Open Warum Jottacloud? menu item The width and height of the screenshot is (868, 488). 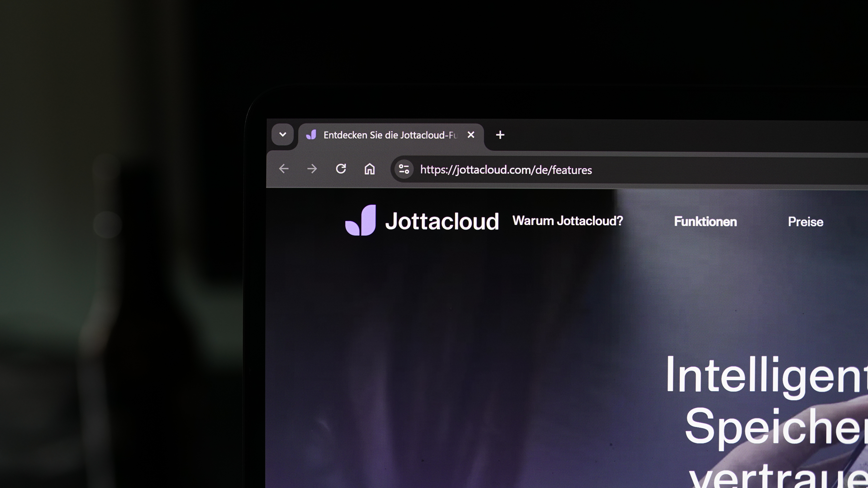coord(568,221)
